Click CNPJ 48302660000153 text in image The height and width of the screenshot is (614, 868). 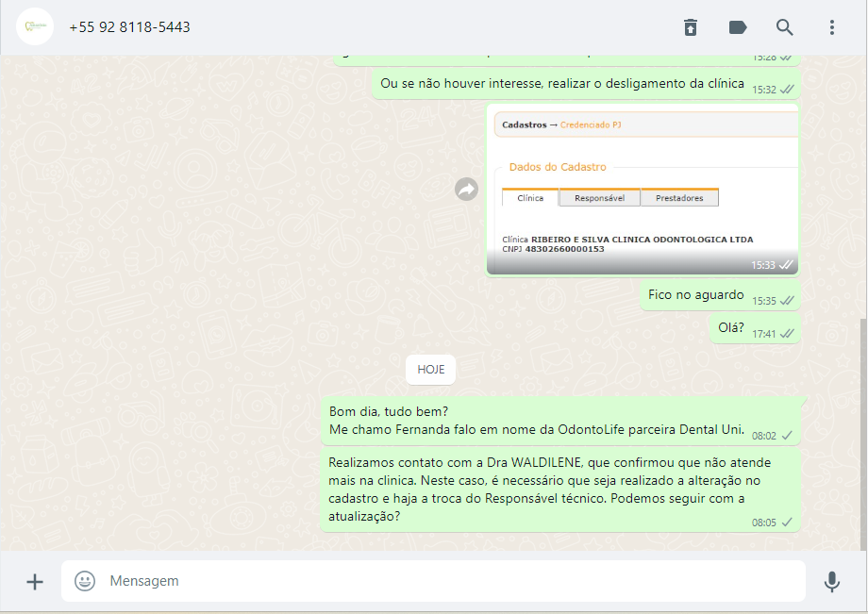coord(553,250)
